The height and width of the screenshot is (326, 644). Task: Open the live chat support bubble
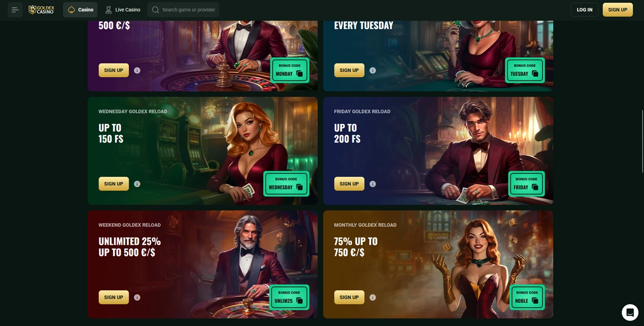click(630, 312)
